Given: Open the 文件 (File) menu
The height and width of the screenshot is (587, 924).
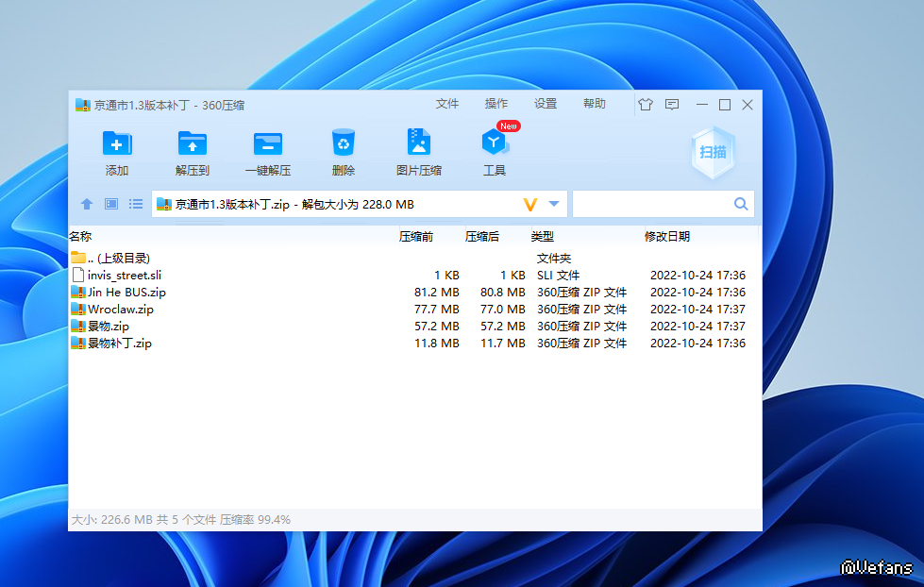Looking at the screenshot, I should click(447, 104).
